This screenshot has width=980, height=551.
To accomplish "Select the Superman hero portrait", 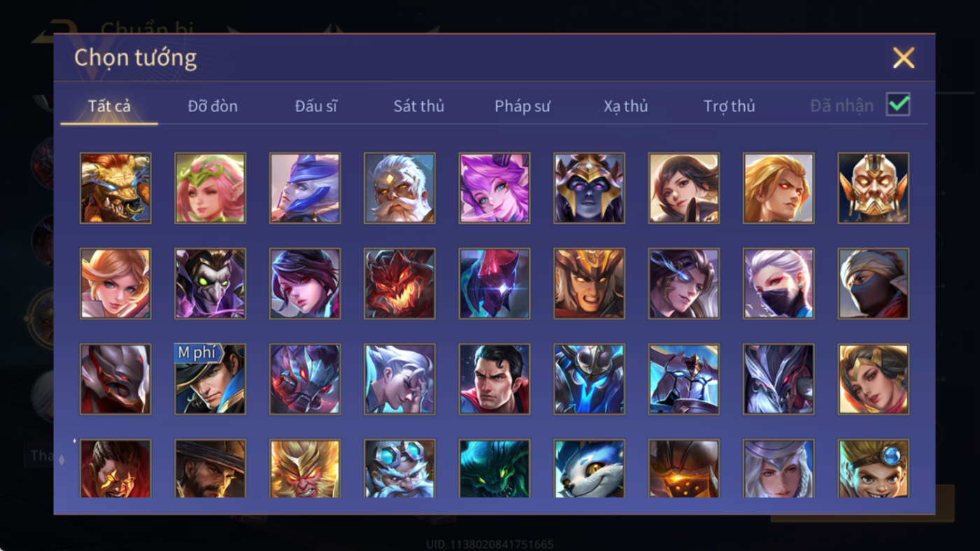I will [494, 379].
